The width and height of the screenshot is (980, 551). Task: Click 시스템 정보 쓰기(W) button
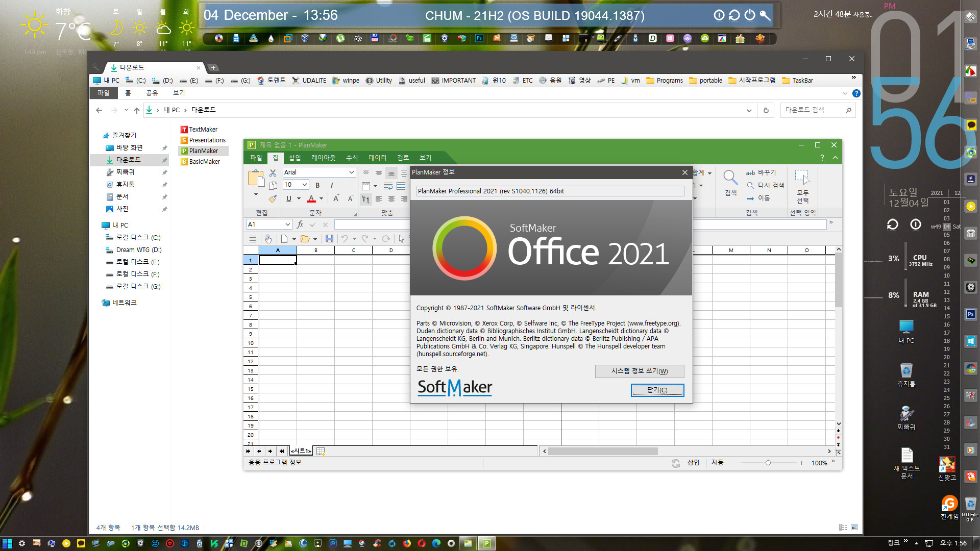point(640,371)
